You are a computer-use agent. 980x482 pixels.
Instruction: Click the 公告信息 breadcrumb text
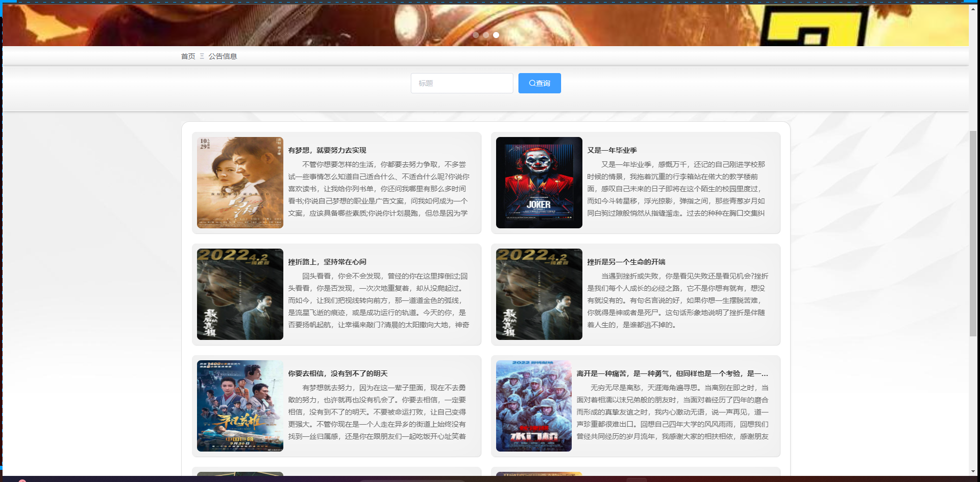click(x=222, y=56)
